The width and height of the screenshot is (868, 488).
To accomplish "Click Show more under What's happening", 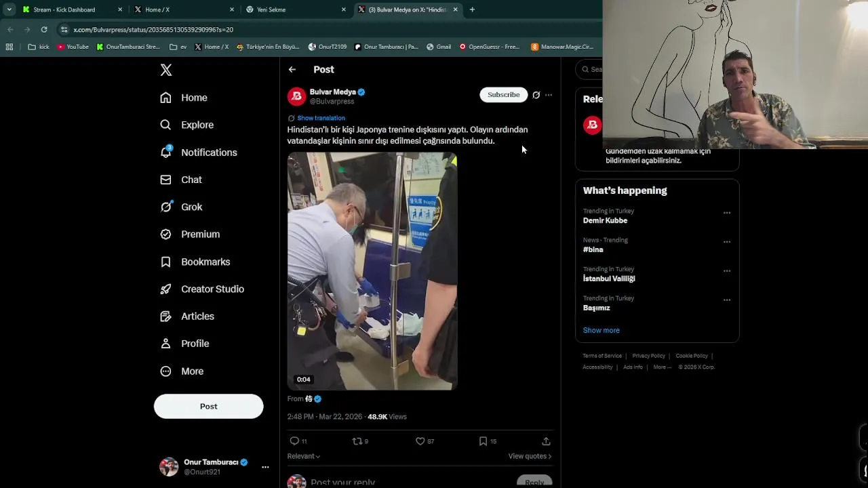I will pos(601,330).
